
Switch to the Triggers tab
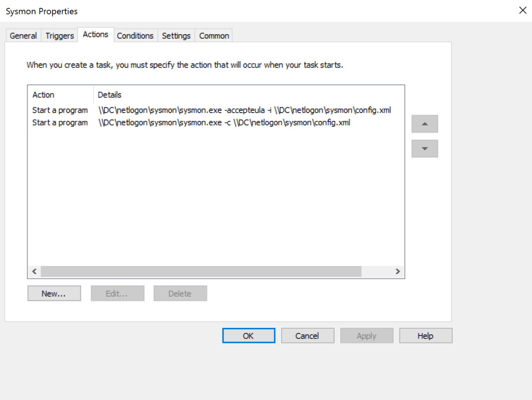pyautogui.click(x=60, y=36)
